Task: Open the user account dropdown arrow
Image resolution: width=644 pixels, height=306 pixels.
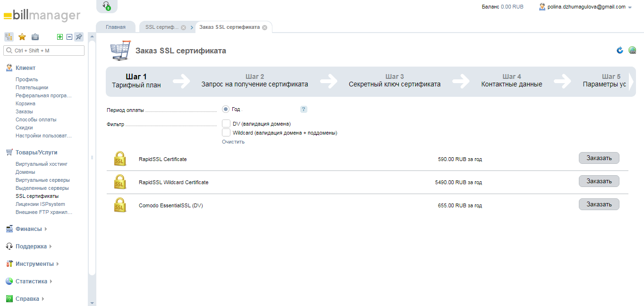Action: (x=630, y=8)
